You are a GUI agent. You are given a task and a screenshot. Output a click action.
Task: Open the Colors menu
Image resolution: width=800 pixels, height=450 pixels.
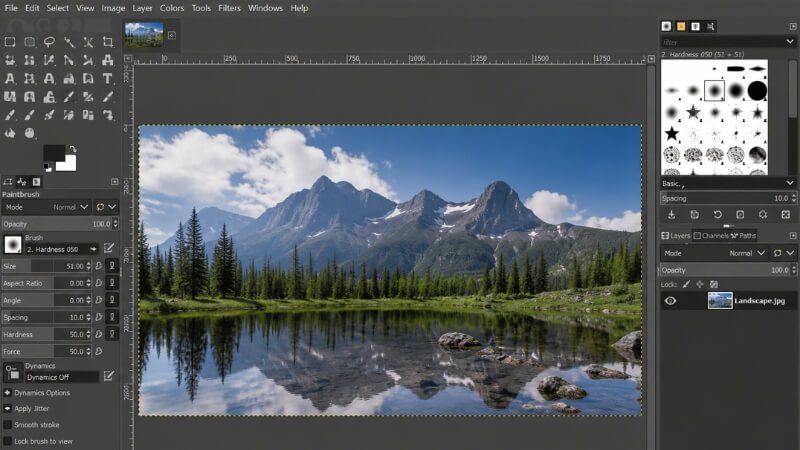point(172,8)
